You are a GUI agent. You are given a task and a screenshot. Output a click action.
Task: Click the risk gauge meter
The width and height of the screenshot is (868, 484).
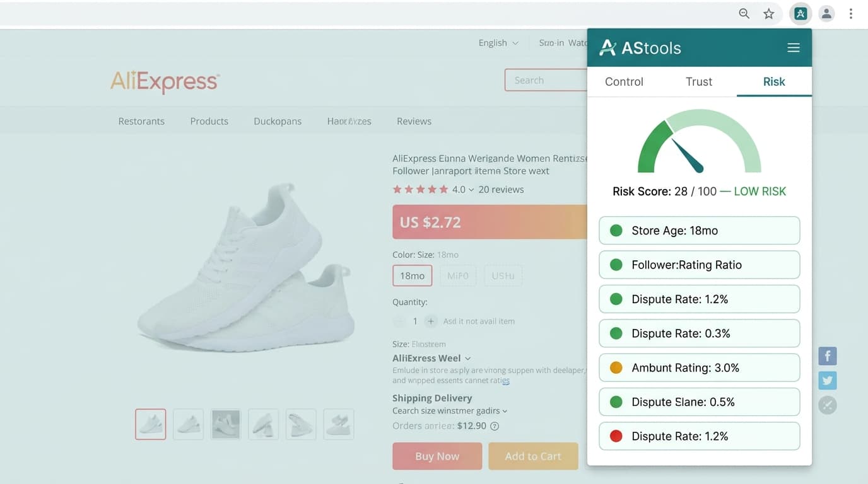(700, 141)
